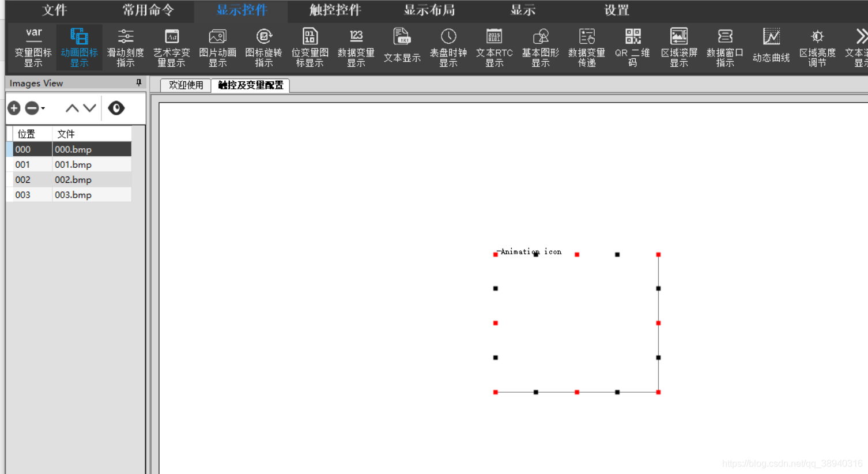
Task: Select the 图标旋转指示 tool
Action: pyautogui.click(x=264, y=47)
